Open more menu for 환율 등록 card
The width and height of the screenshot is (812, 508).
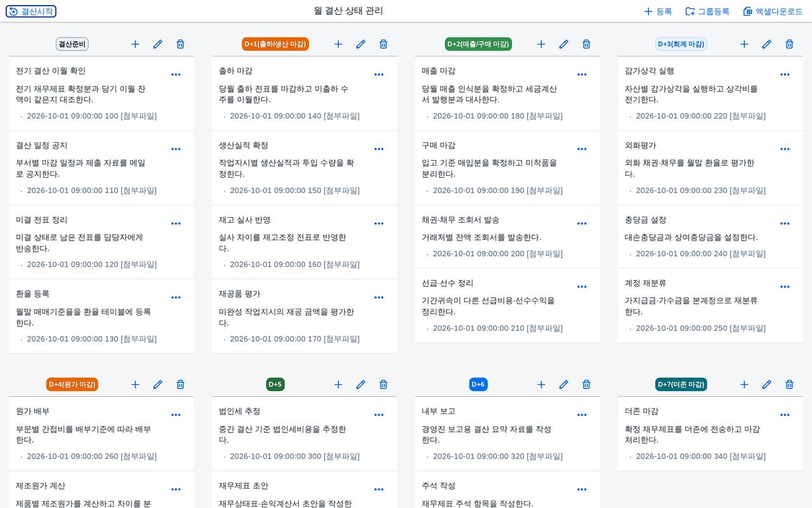(176, 297)
